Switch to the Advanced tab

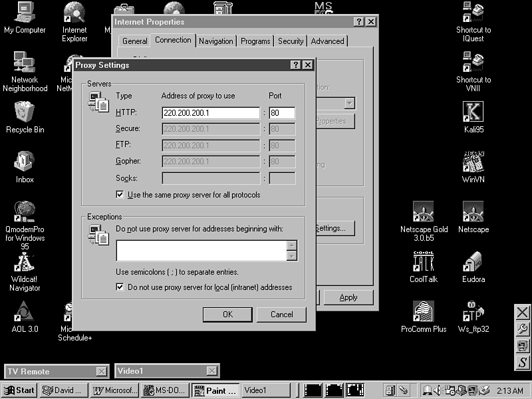pyautogui.click(x=327, y=41)
